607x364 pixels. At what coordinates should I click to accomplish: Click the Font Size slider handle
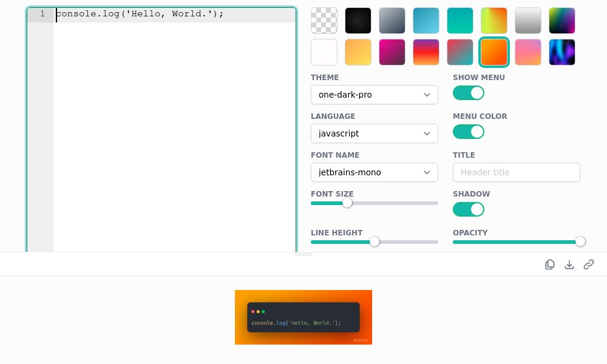click(x=347, y=203)
